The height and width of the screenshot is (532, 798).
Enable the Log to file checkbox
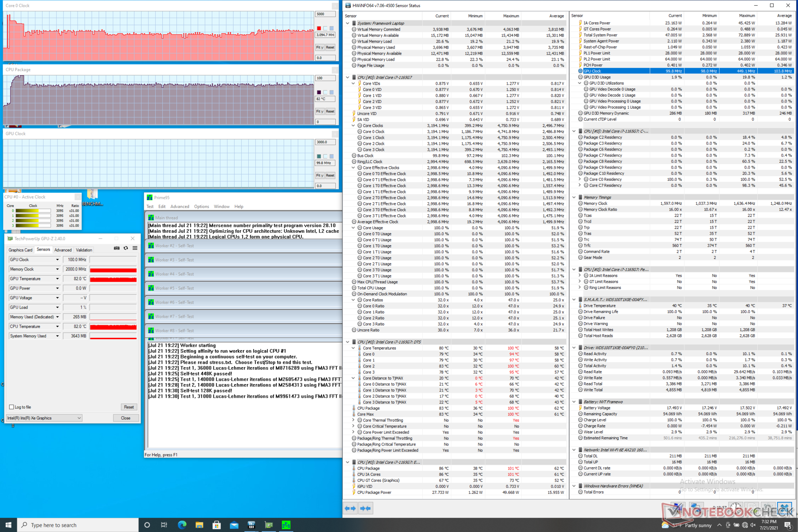click(x=12, y=407)
